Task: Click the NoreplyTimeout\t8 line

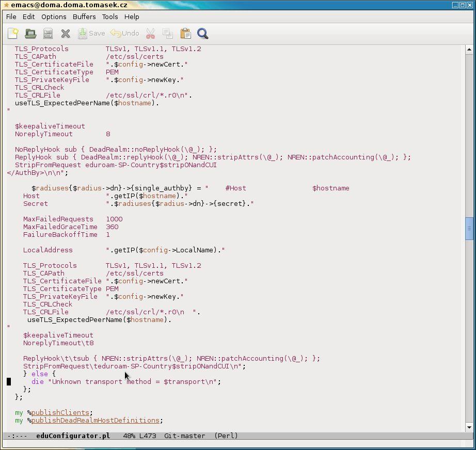Action: (58, 343)
